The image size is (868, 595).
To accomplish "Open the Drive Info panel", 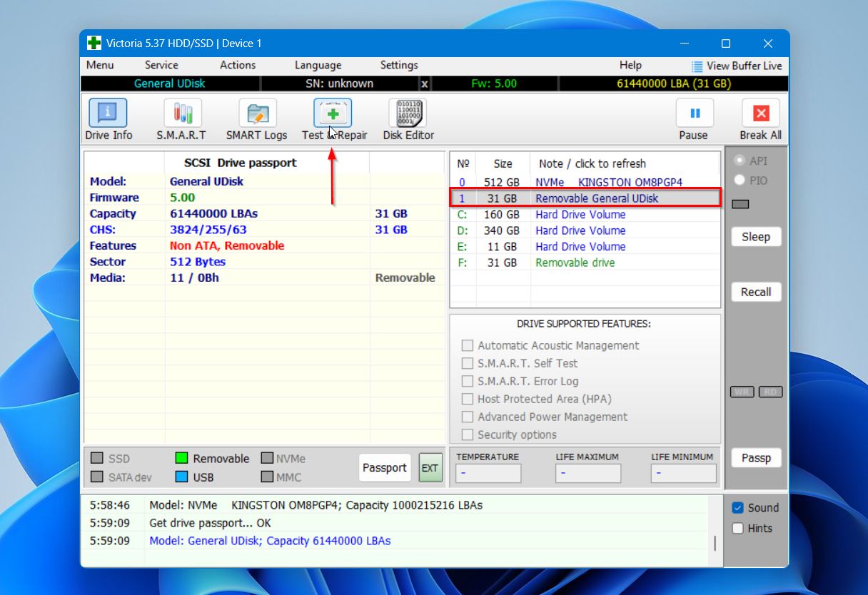I will (x=108, y=120).
